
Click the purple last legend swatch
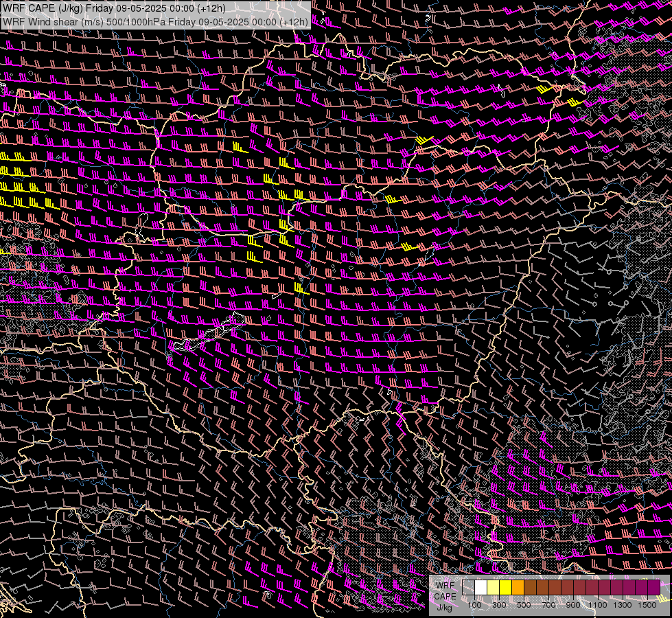coord(654,587)
